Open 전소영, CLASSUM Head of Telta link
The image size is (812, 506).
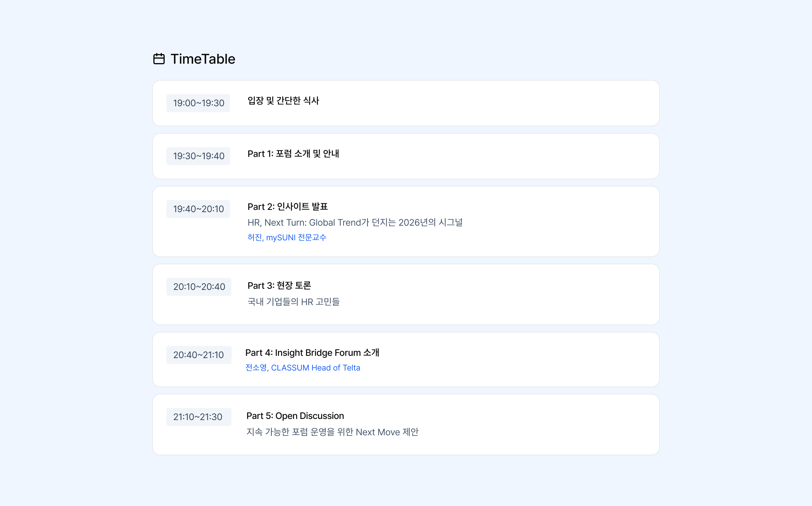303,368
